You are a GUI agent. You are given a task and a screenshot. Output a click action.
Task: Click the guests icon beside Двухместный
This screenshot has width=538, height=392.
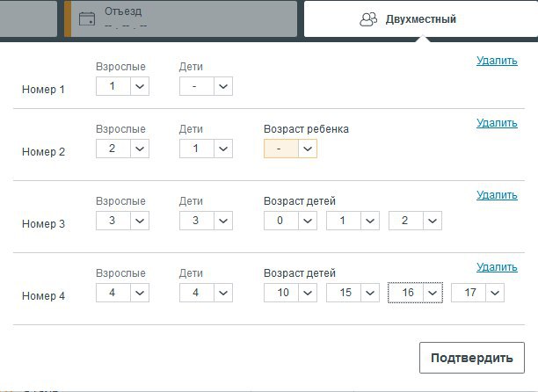click(x=368, y=19)
